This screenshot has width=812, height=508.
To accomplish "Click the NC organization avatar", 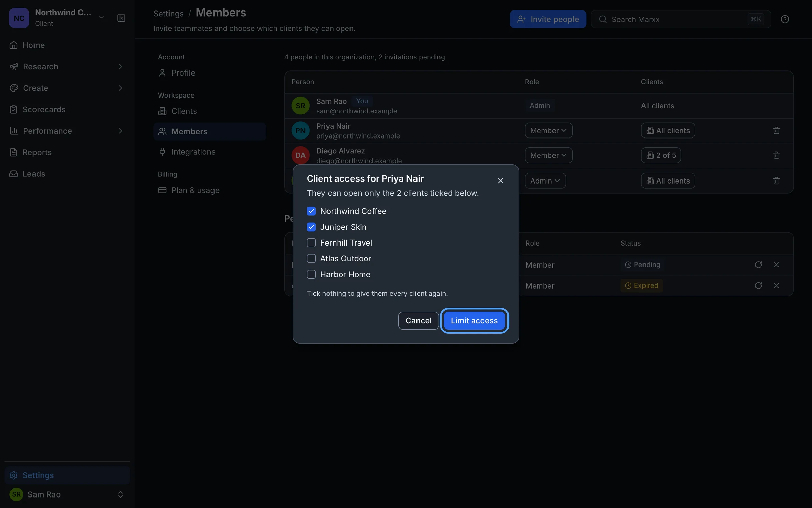I will point(19,18).
